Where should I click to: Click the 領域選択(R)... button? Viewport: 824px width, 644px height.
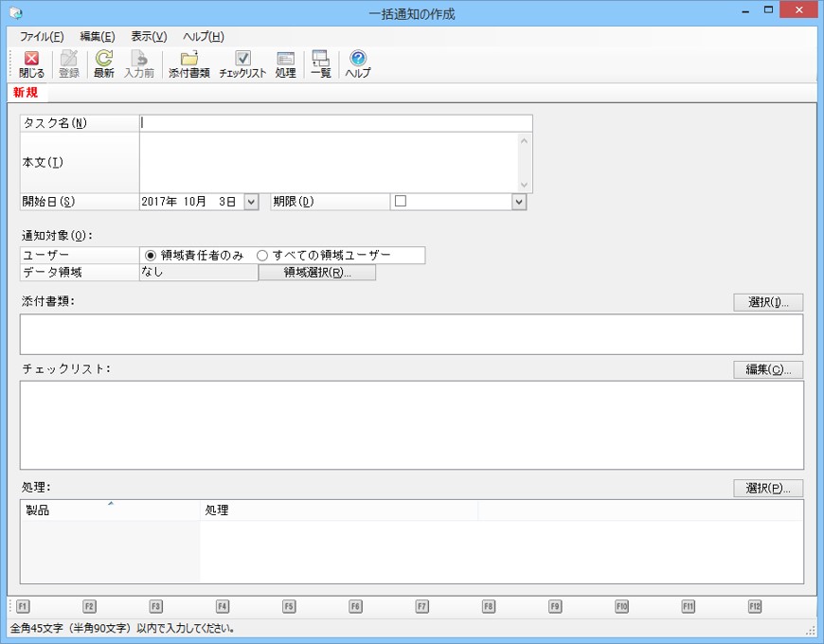(x=316, y=273)
